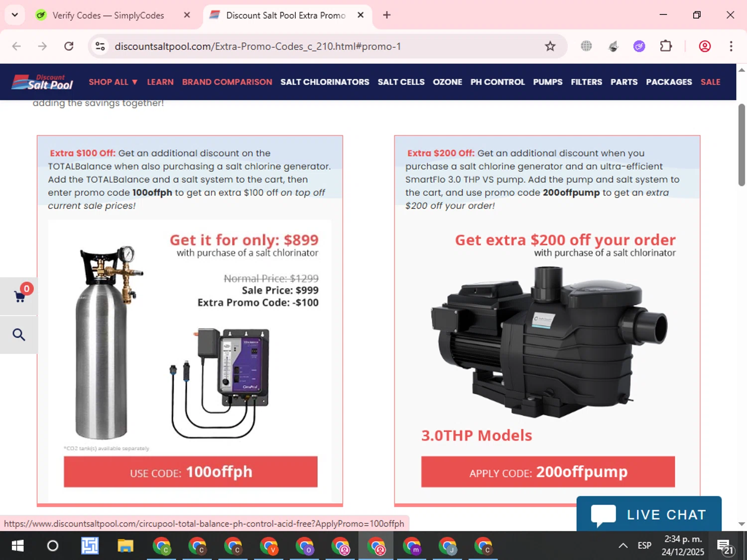
Task: Open the Windows Start menu
Action: (17, 546)
